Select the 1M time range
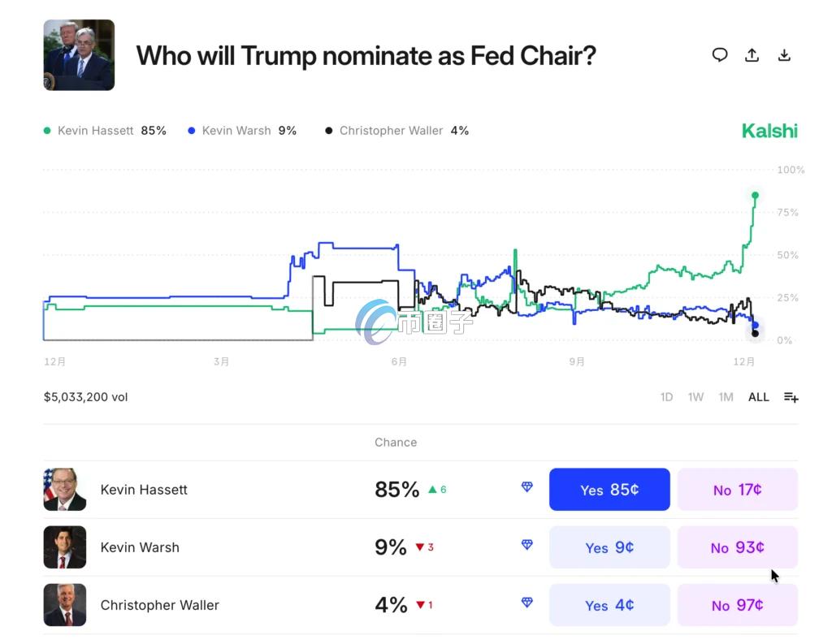This screenshot has height=644, width=832. tap(726, 397)
